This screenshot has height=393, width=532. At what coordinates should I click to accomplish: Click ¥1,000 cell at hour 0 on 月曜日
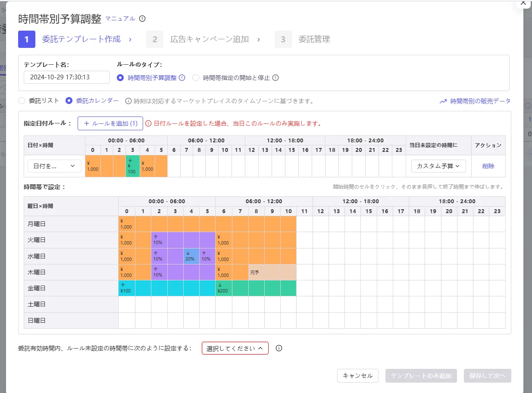coord(127,224)
